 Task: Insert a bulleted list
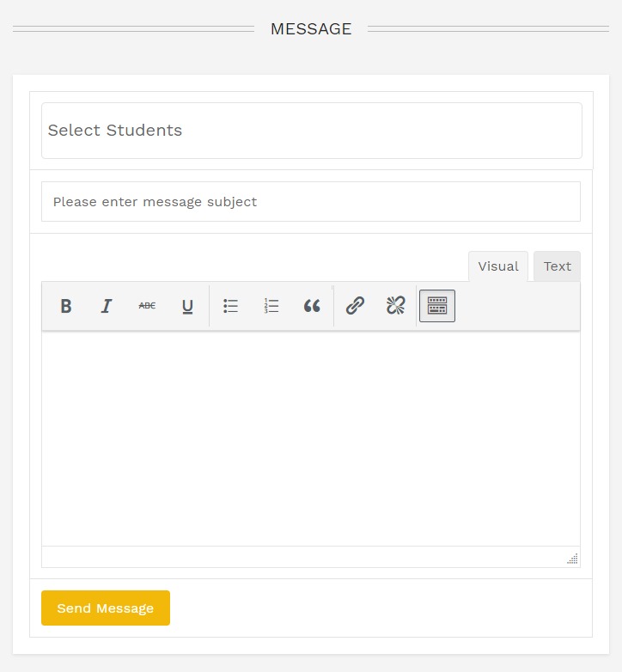coord(231,306)
